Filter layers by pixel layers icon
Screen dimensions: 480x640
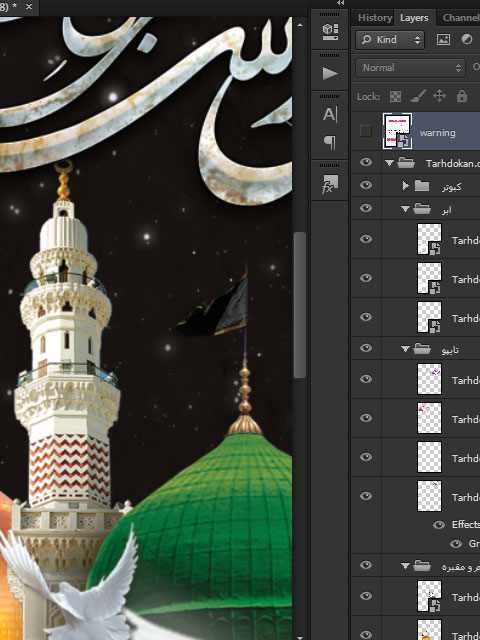point(443,40)
